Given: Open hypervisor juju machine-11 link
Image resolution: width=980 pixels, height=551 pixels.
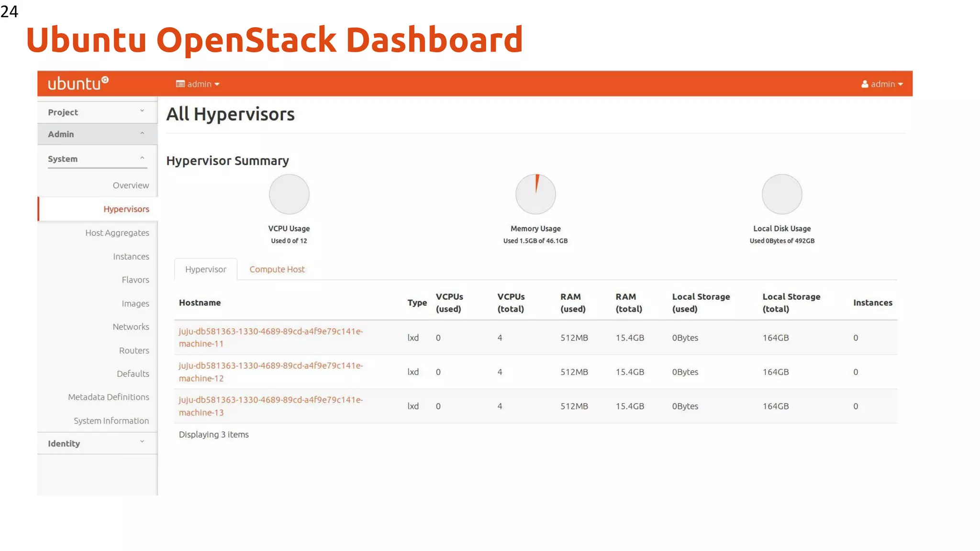Looking at the screenshot, I should [271, 337].
